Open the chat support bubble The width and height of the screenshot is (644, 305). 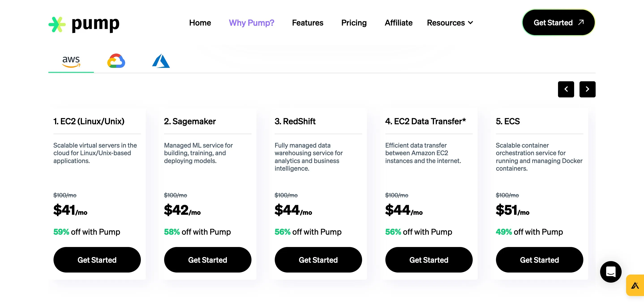(x=611, y=272)
